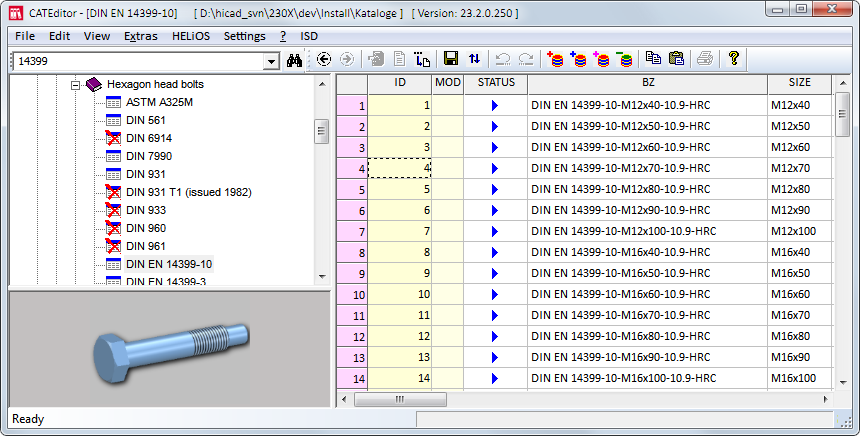Click the STATUS column header
Viewport: 860px width, 436px height.
[x=496, y=83]
